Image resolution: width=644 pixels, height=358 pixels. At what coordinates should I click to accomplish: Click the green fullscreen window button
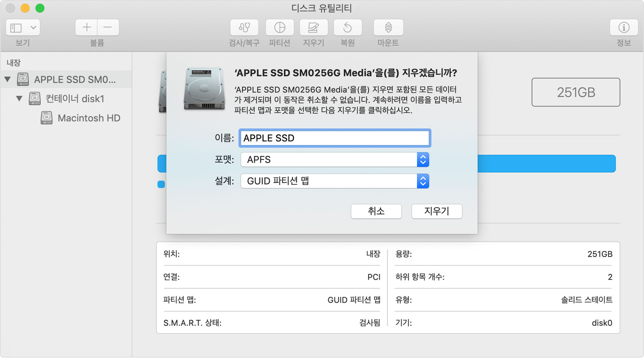point(40,8)
